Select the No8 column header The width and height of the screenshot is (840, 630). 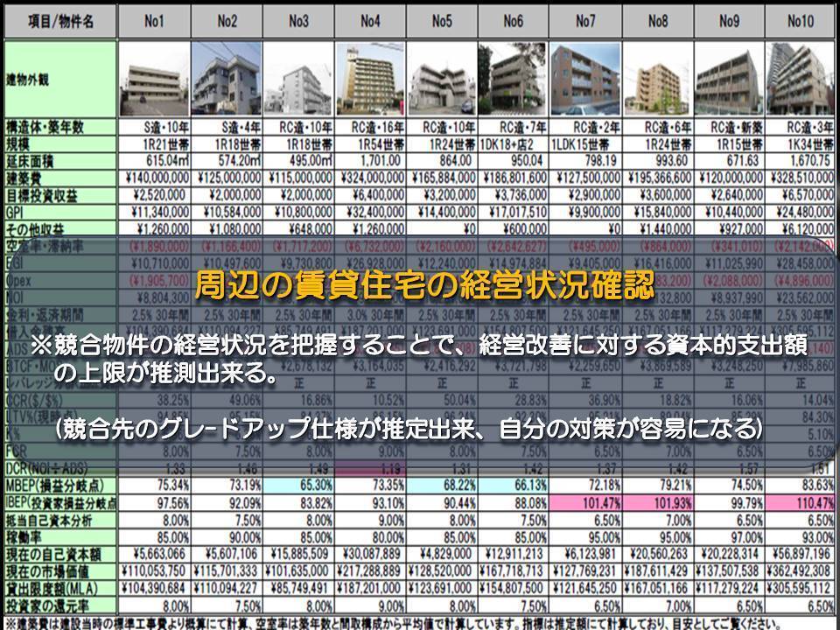coord(657,20)
